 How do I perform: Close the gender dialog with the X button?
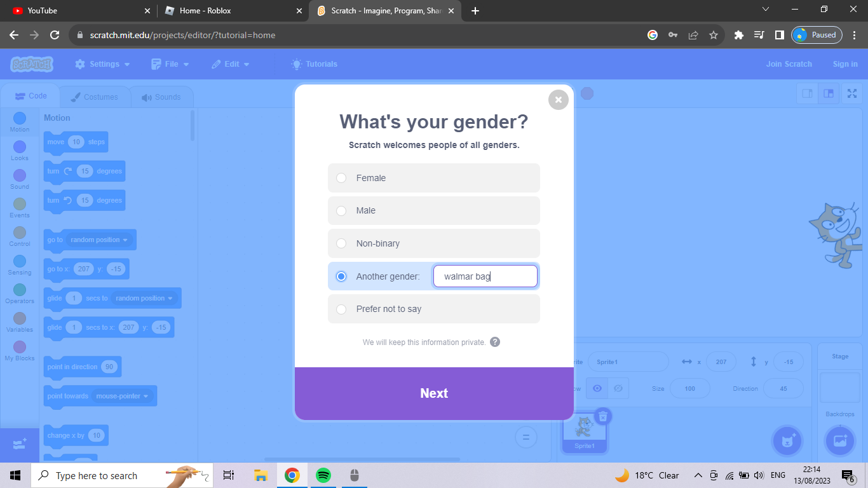558,100
